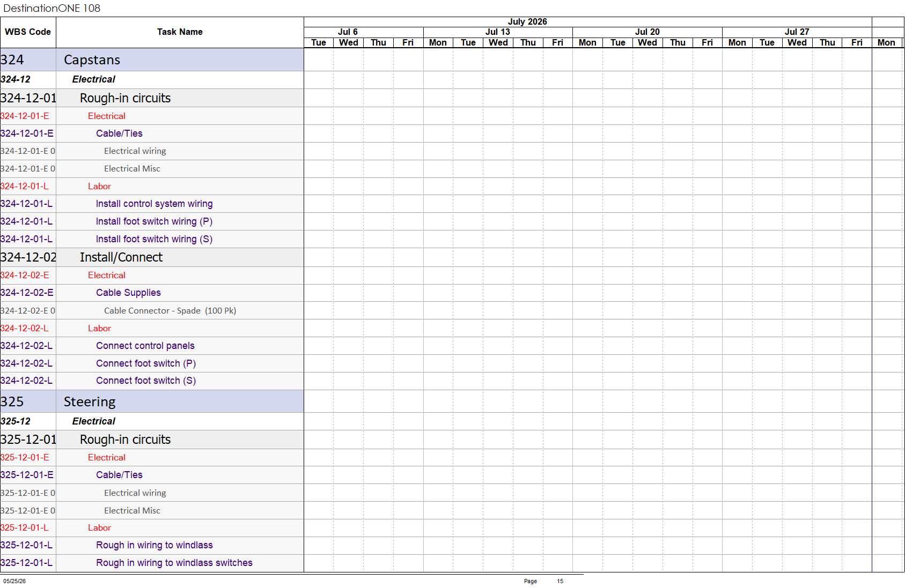This screenshot has height=588, width=905.
Task: Select Connect foot switch (S)
Action: click(x=146, y=381)
